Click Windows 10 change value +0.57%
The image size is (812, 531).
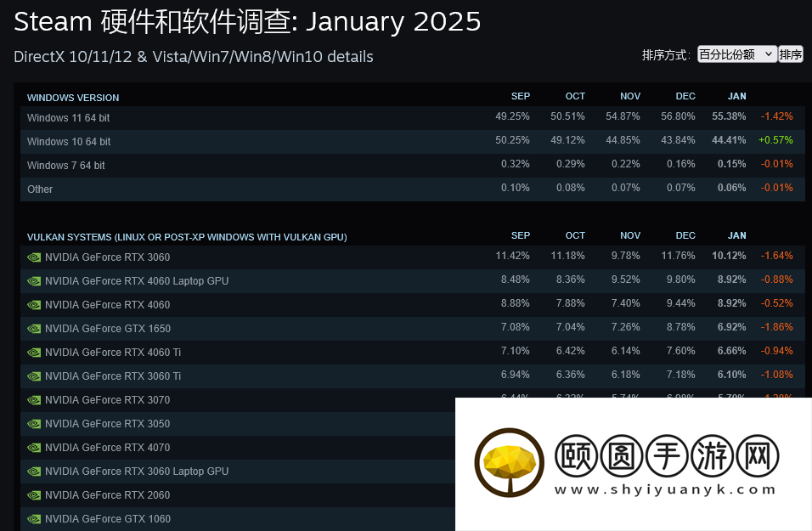point(775,140)
